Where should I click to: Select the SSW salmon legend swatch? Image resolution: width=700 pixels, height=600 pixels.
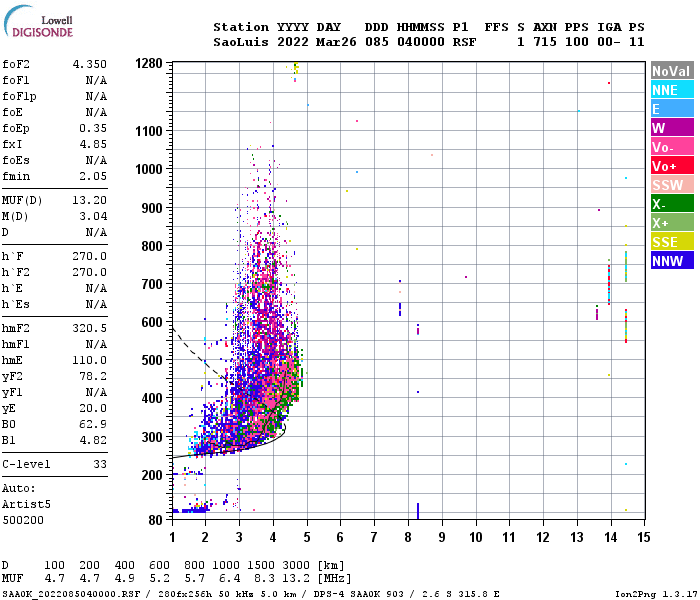[672, 185]
